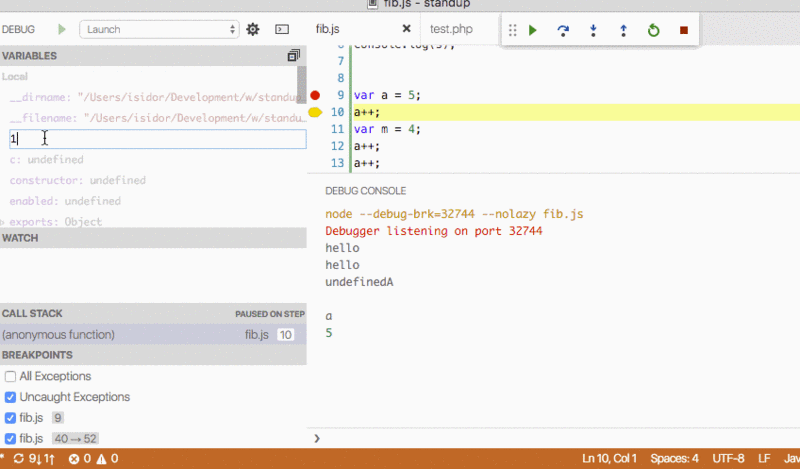
Task: Step into in debug toolbar
Action: 593,30
